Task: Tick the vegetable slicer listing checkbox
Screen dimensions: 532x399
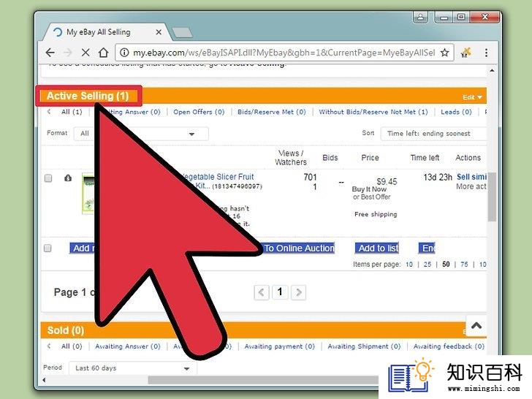Action: [x=48, y=178]
